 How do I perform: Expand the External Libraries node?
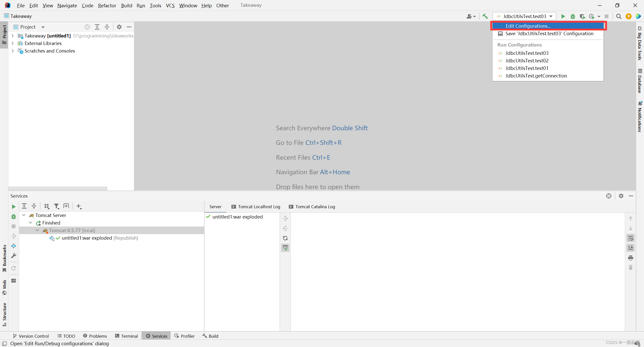click(13, 43)
